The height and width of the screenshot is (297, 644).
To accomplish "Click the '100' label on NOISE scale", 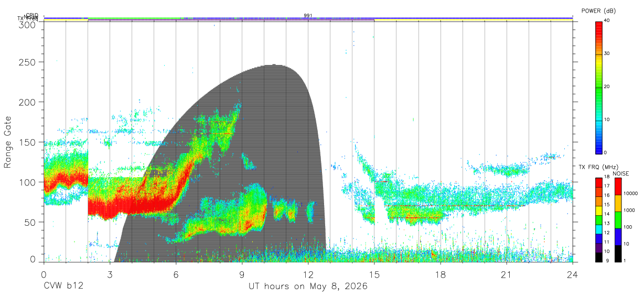I will (x=628, y=227).
